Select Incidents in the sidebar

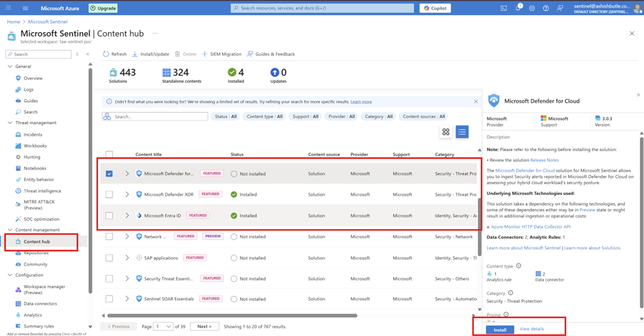click(x=33, y=135)
